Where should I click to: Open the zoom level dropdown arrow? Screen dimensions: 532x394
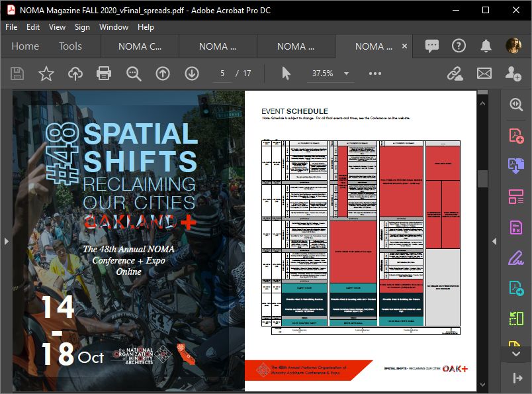click(347, 74)
